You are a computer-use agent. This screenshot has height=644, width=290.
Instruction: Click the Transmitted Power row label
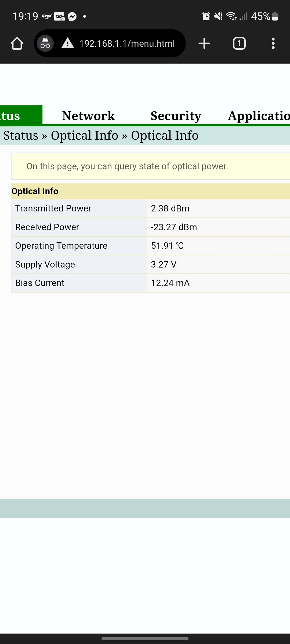[x=53, y=208]
